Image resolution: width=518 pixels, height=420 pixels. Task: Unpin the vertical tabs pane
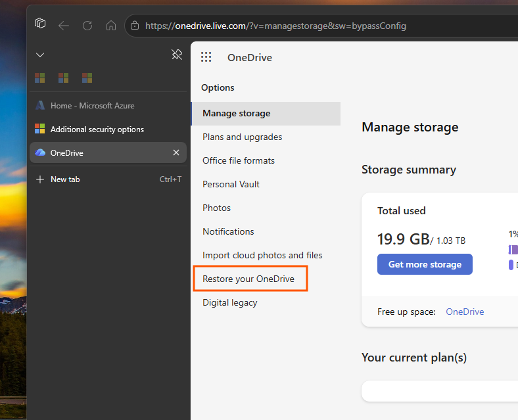(177, 55)
